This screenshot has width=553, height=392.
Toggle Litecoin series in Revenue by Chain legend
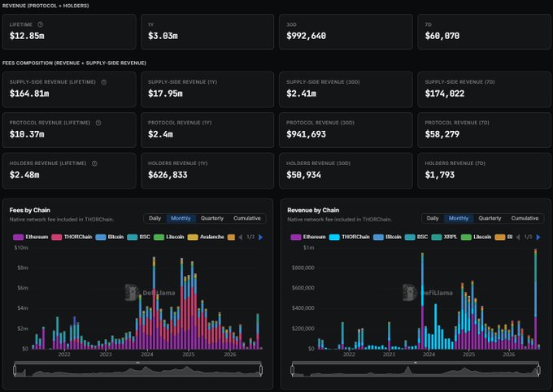pos(476,237)
